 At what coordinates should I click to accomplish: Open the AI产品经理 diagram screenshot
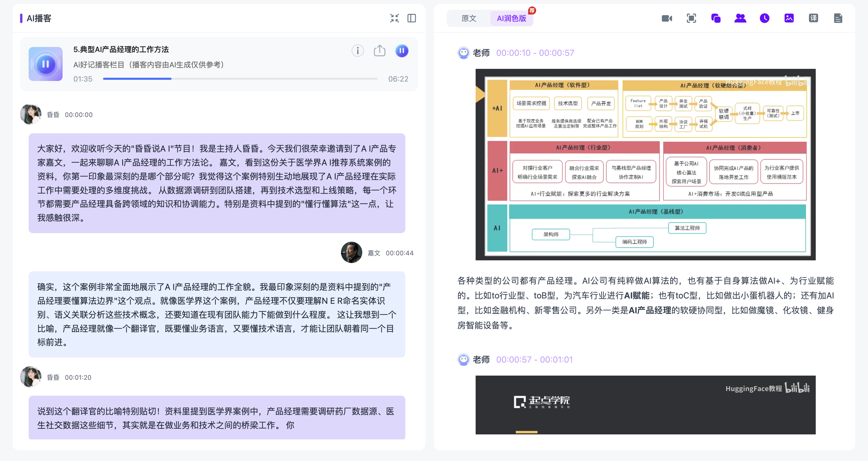pyautogui.click(x=645, y=165)
